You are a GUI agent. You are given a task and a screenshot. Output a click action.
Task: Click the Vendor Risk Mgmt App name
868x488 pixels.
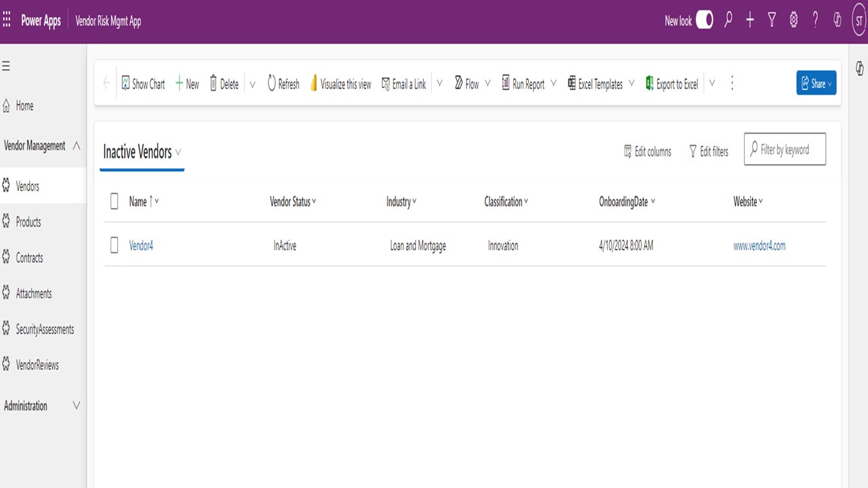pos(108,21)
